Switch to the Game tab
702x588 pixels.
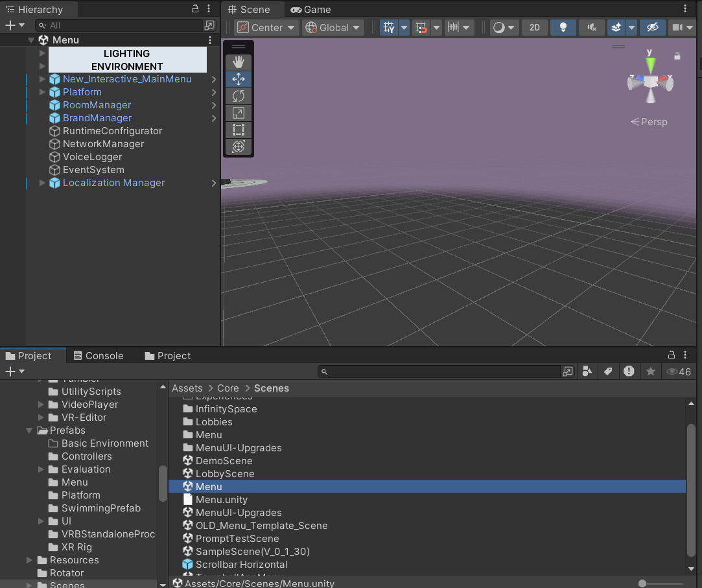pos(310,10)
